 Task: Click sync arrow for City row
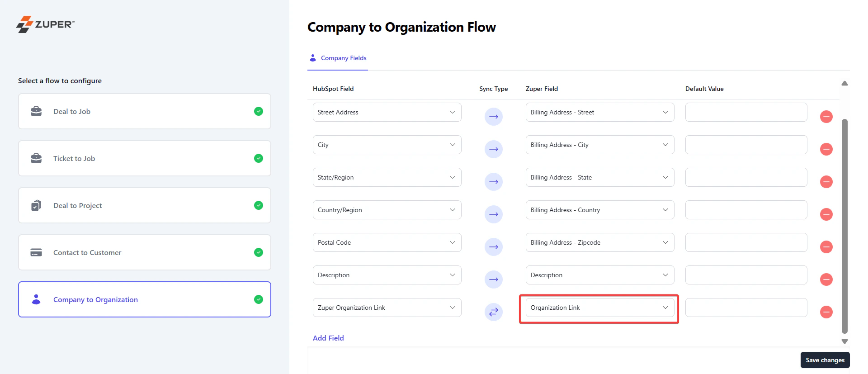coord(494,149)
